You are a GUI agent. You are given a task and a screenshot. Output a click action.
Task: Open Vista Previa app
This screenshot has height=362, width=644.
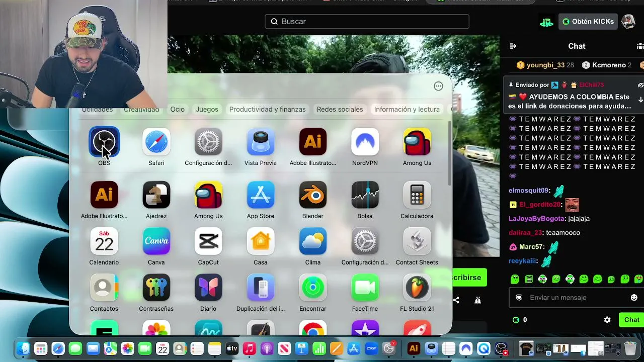(x=261, y=142)
